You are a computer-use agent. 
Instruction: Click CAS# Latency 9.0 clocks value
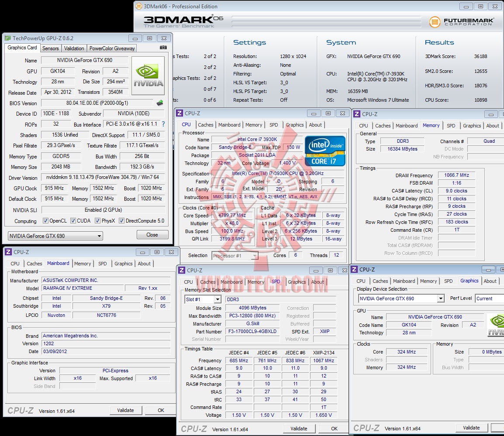click(x=456, y=191)
